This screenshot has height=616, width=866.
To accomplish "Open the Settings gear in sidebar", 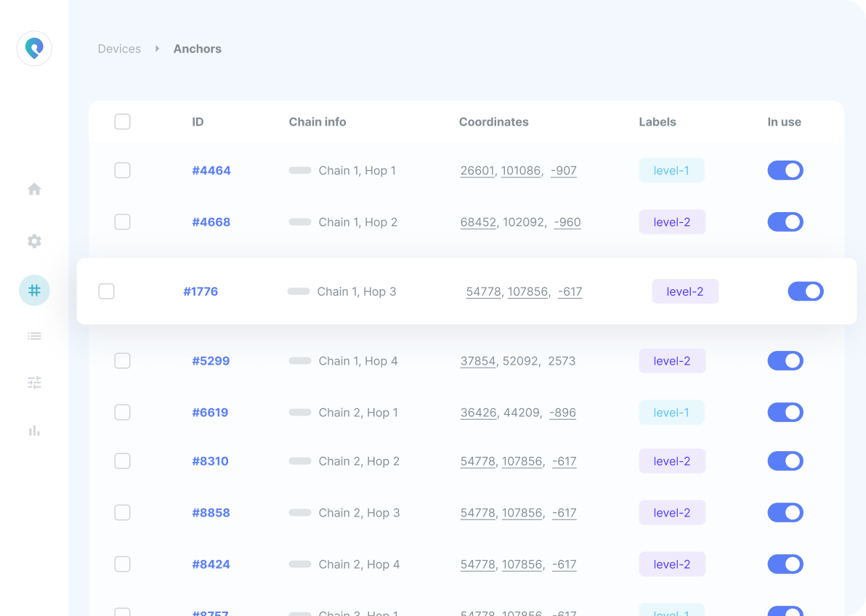I will (34, 241).
